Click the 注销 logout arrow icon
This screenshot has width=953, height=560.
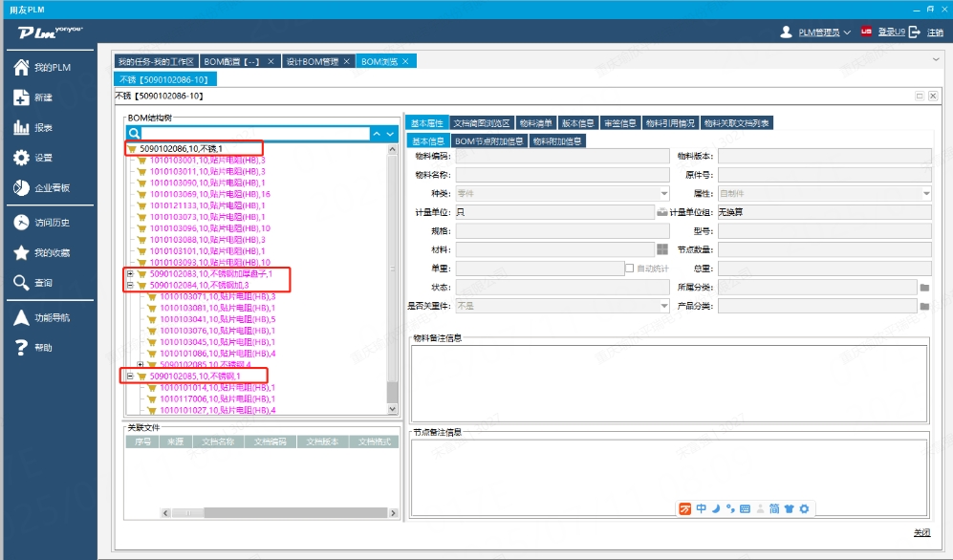click(x=915, y=32)
